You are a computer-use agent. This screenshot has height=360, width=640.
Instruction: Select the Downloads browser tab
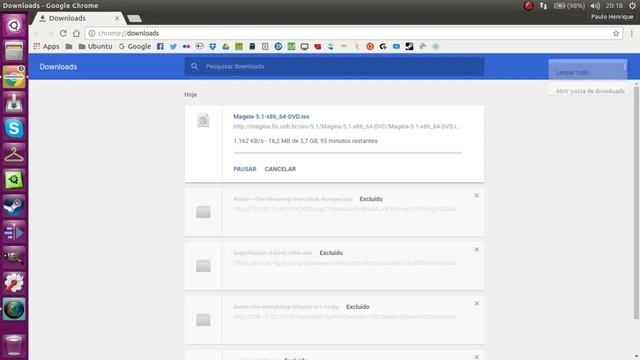[78, 18]
